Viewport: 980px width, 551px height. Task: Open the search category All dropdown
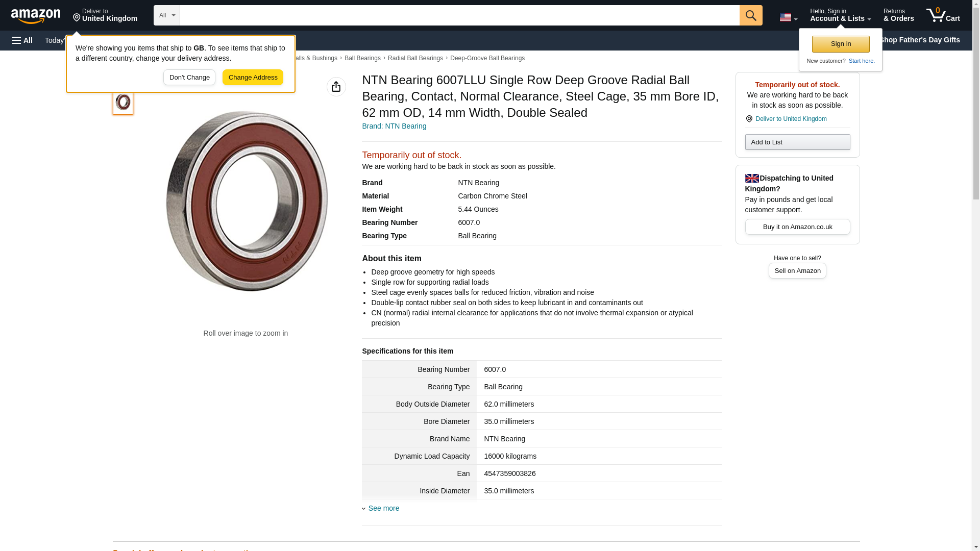pyautogui.click(x=166, y=15)
